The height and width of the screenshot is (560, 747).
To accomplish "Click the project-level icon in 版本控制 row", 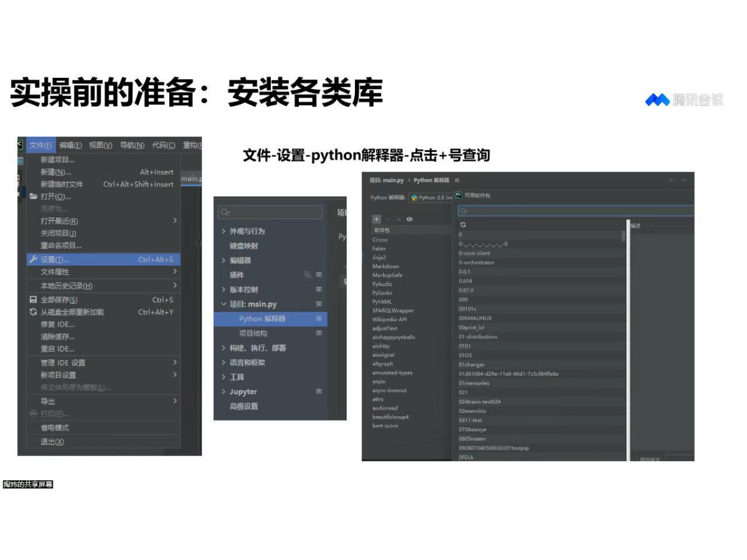I will coord(319,289).
